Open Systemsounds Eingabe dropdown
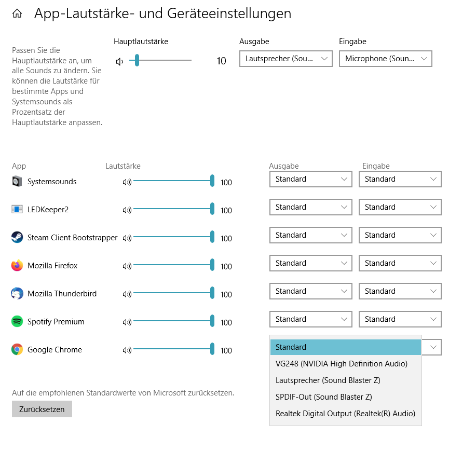 [400, 179]
